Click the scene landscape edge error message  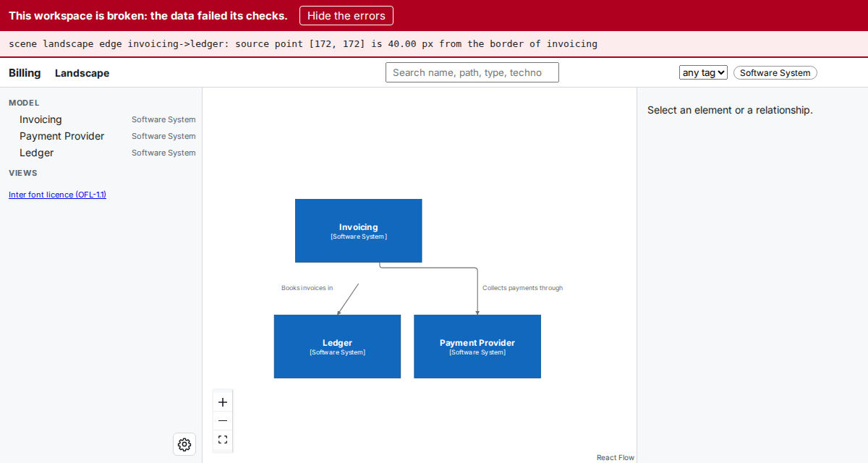[303, 44]
